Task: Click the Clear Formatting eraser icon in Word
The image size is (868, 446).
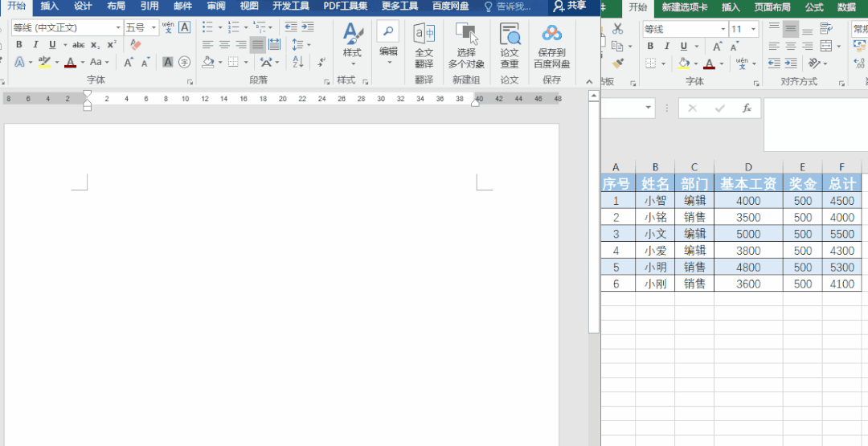Action: 136,45
